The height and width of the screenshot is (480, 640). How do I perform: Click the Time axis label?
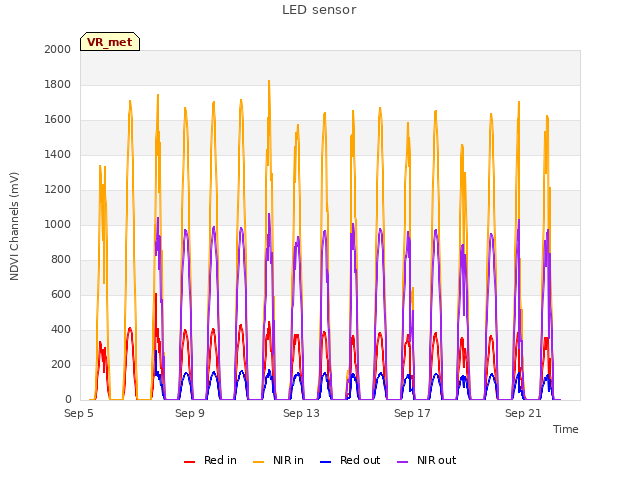(x=565, y=429)
